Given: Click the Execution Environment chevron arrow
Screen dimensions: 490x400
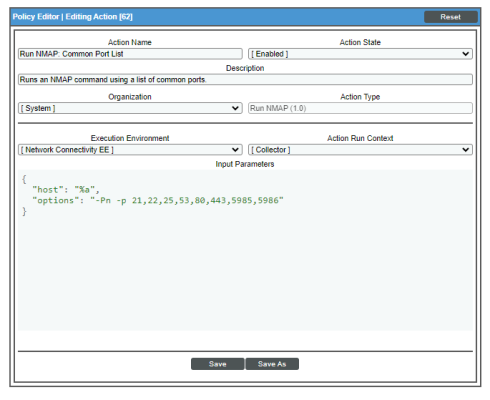Looking at the screenshot, I should [235, 150].
